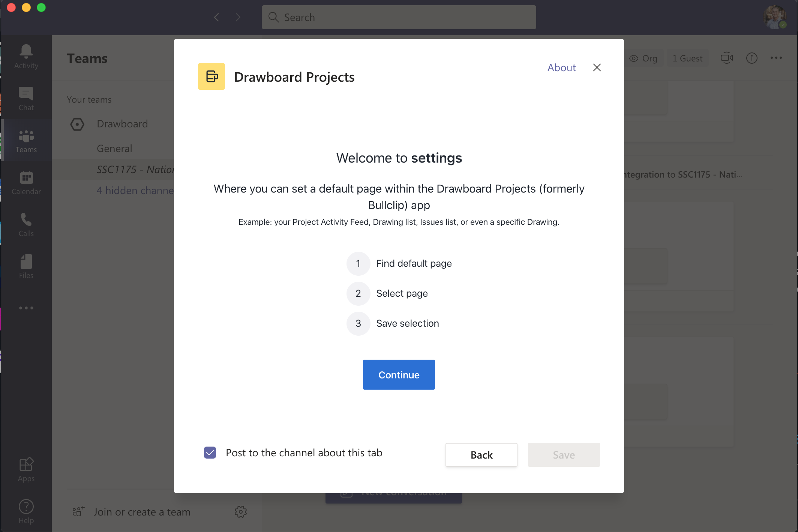The image size is (798, 532).
Task: Expand 4 hidden channels list
Action: (135, 190)
